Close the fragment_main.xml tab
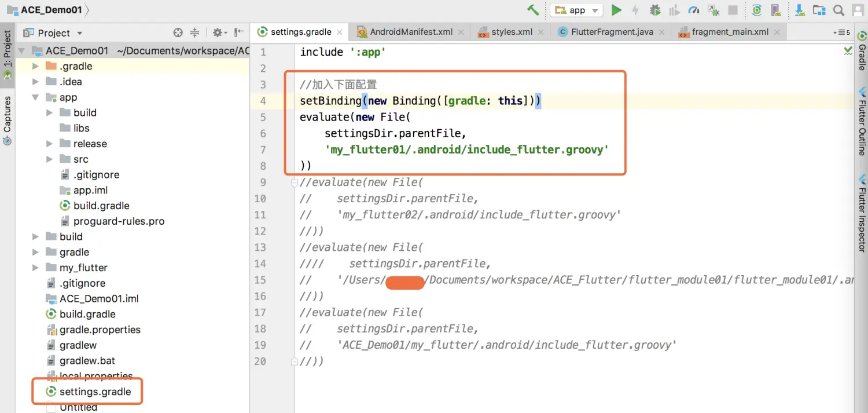 (777, 32)
